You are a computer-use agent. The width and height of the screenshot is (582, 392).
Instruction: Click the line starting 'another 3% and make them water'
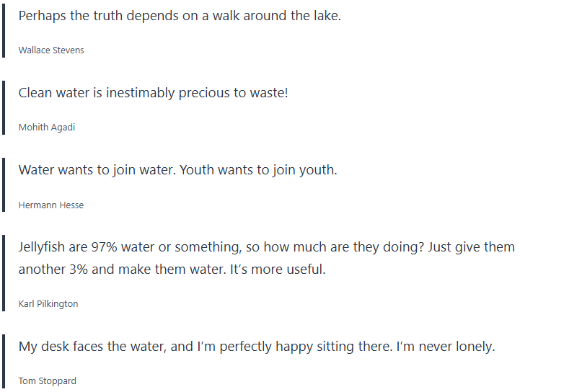172,269
